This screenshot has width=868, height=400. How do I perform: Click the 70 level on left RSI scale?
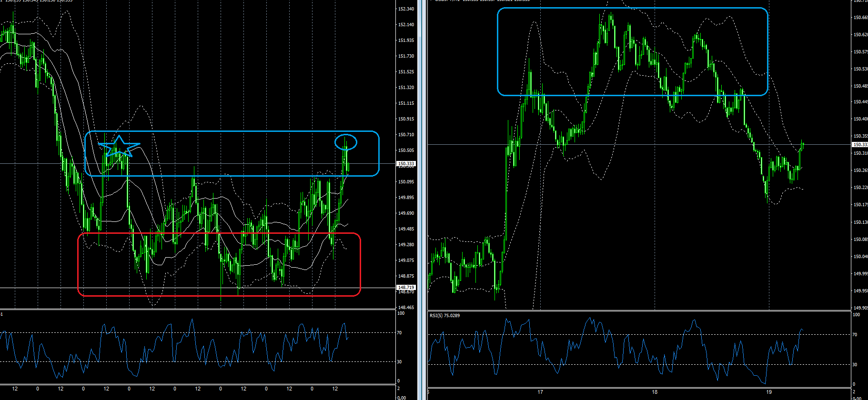click(400, 333)
